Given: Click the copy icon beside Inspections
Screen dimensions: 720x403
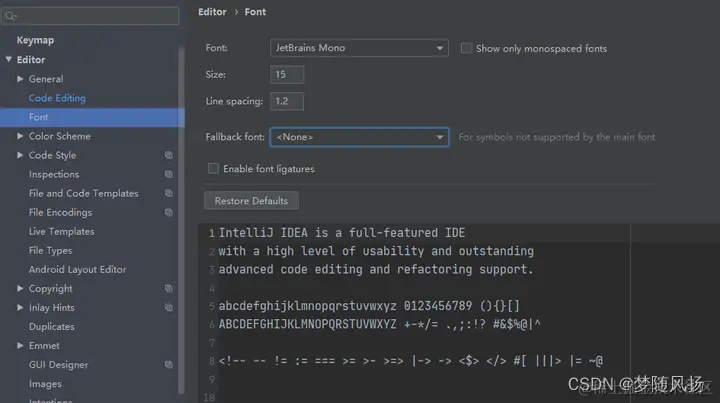Looking at the screenshot, I should 169,174.
